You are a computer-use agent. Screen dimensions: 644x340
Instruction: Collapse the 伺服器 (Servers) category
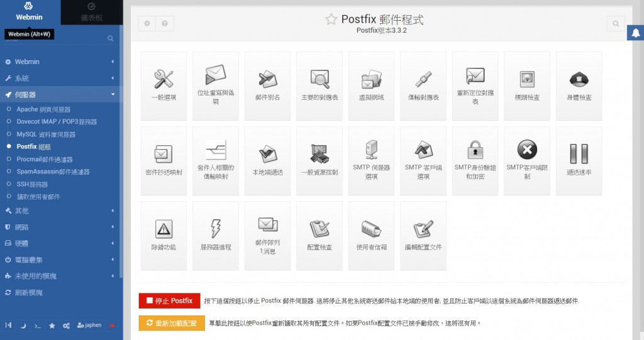pos(60,94)
